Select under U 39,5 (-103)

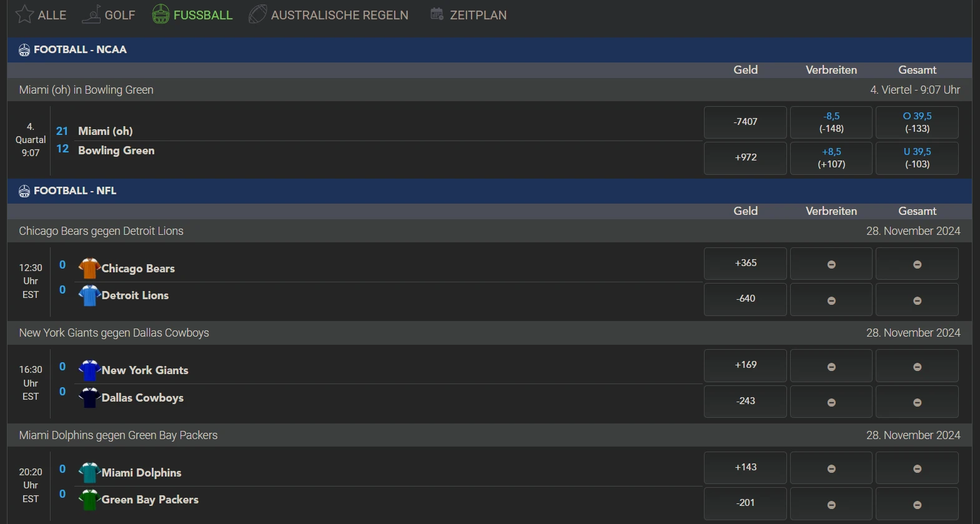pyautogui.click(x=917, y=157)
